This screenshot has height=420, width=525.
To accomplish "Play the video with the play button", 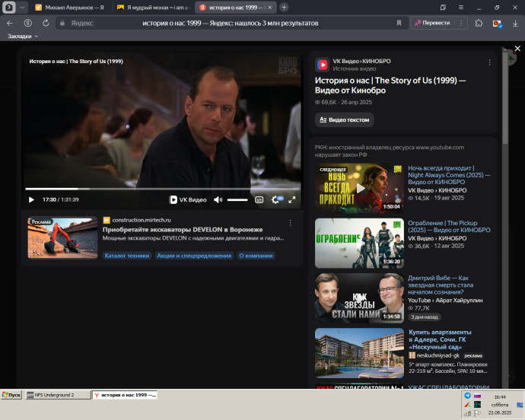I will (x=31, y=199).
